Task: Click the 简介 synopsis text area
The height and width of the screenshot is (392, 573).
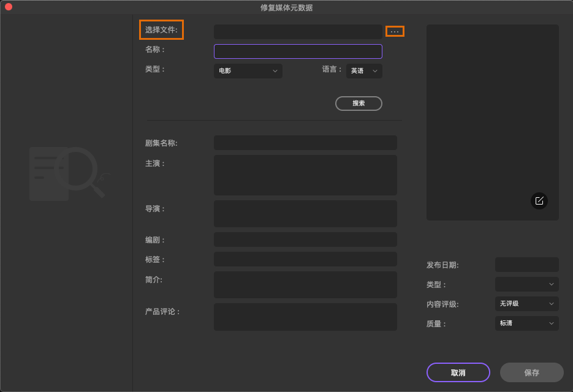Action: [x=305, y=284]
